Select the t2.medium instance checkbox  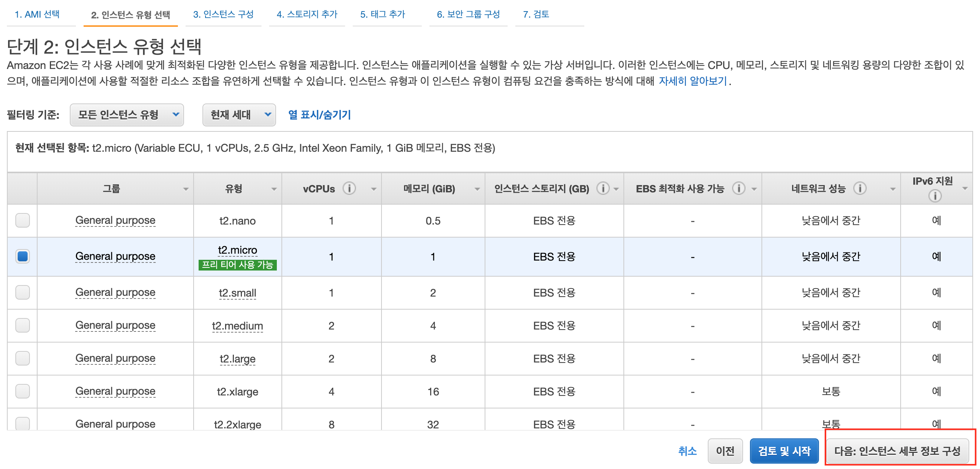click(x=23, y=325)
